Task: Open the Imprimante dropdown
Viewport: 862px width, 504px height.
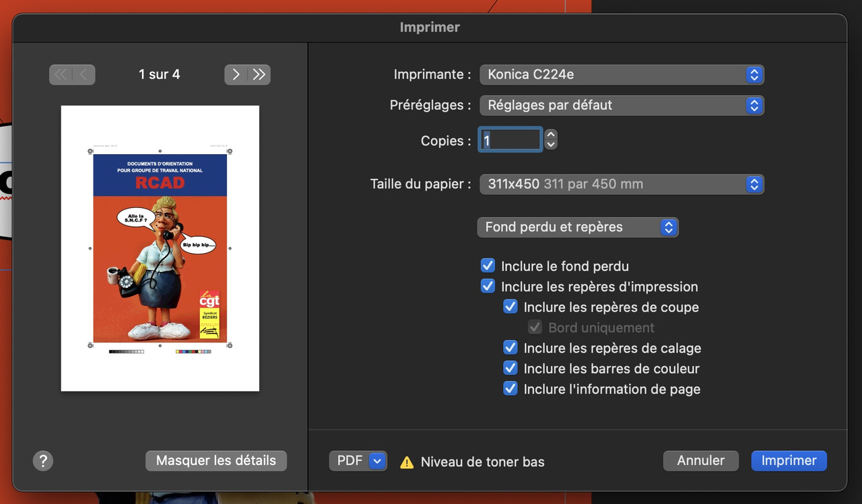Action: point(621,75)
